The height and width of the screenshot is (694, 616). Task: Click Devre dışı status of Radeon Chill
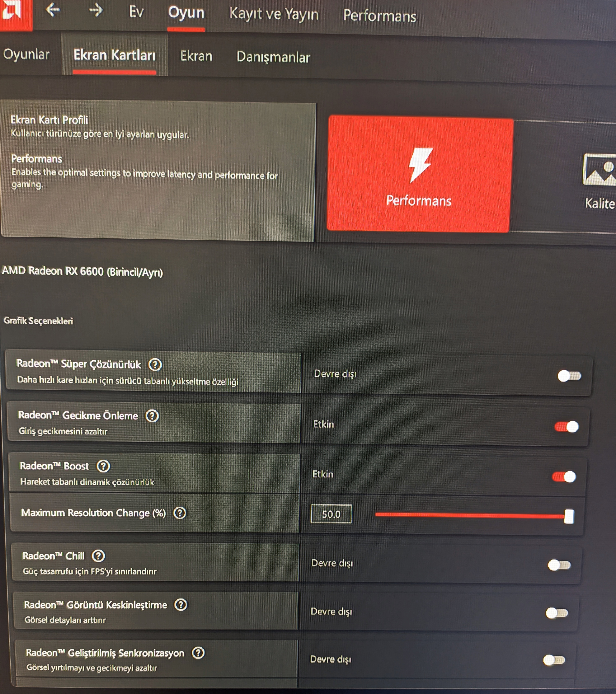point(332,563)
